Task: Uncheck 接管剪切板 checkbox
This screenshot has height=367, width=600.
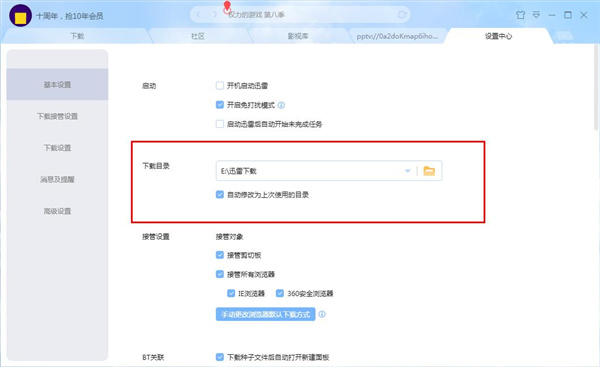Action: coord(220,255)
